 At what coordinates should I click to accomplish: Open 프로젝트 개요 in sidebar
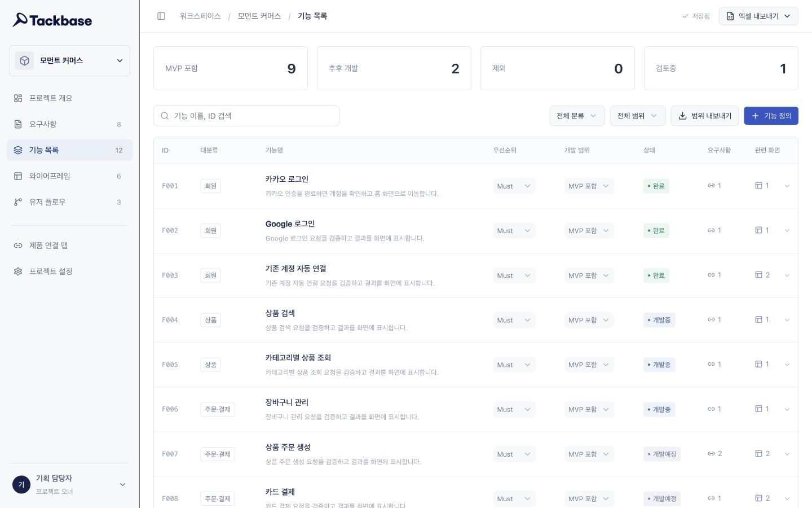(x=69, y=98)
